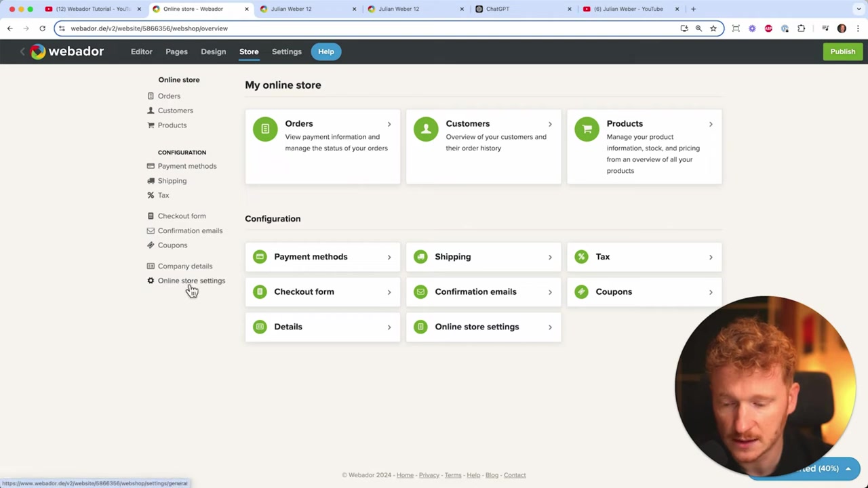Viewport: 868px width, 488px height.
Task: Click the arrow on Tax card
Action: [711, 257]
